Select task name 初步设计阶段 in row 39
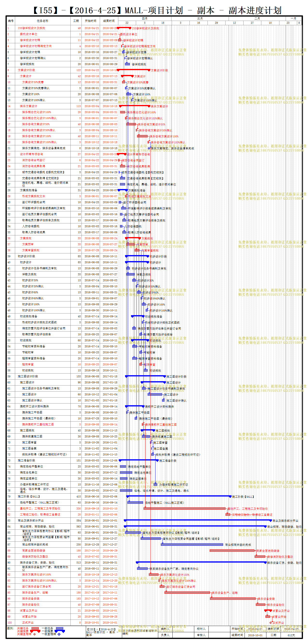The height and width of the screenshot is (644, 308). pyautogui.click(x=26, y=256)
